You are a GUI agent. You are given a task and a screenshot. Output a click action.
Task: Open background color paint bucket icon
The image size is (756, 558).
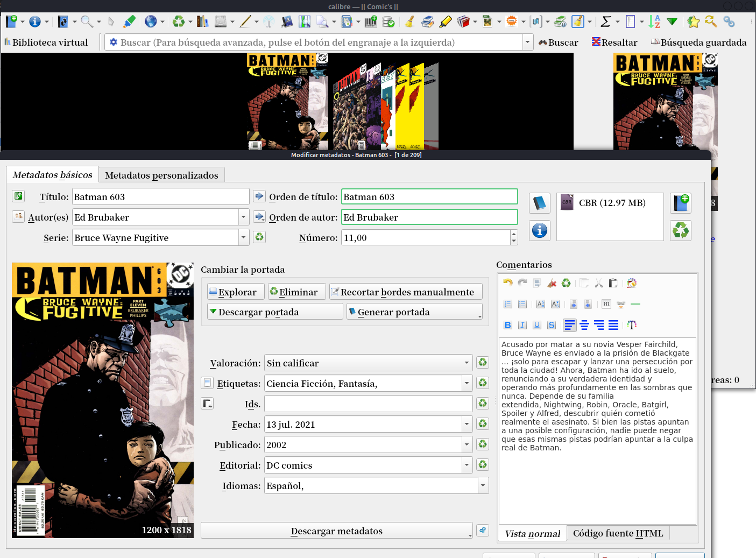point(632,283)
